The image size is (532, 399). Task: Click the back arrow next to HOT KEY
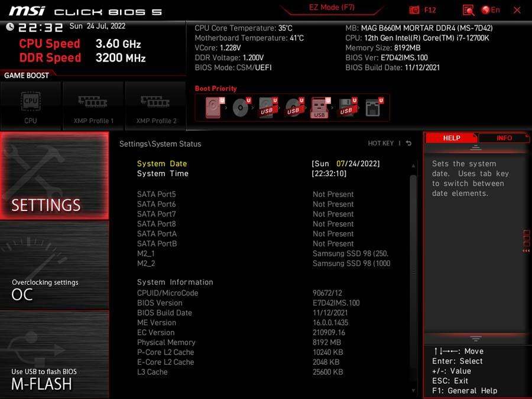(x=408, y=143)
